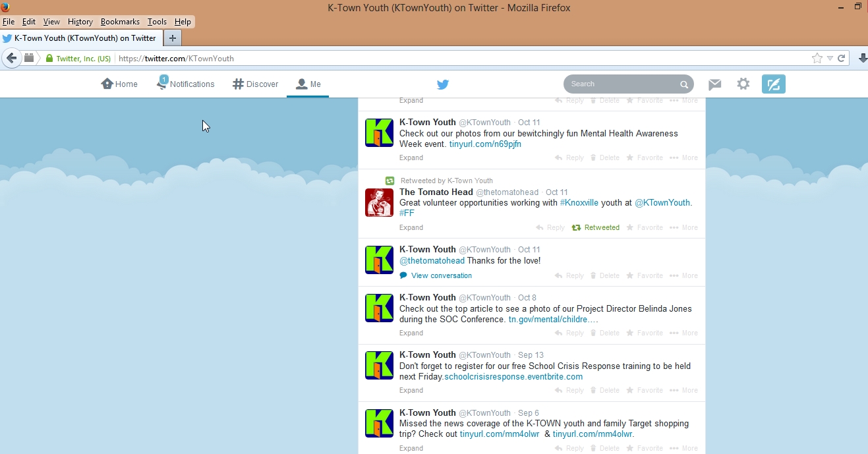Go to the Notifications tab
The width and height of the screenshot is (868, 454).
tap(186, 84)
